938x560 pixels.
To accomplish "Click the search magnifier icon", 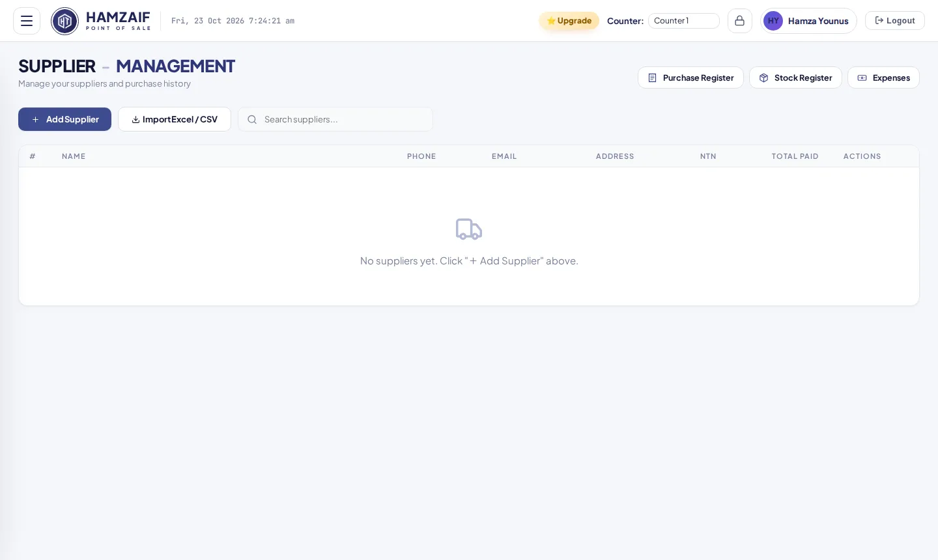I will coord(252,119).
